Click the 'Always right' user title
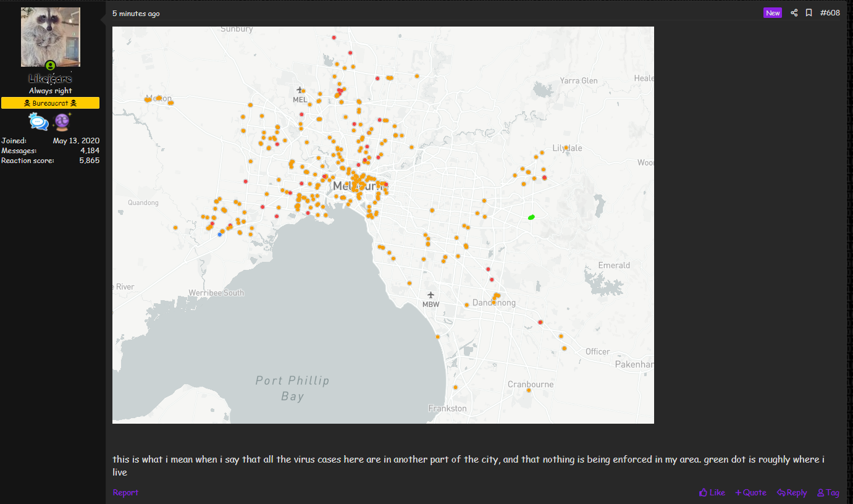 coord(51,91)
